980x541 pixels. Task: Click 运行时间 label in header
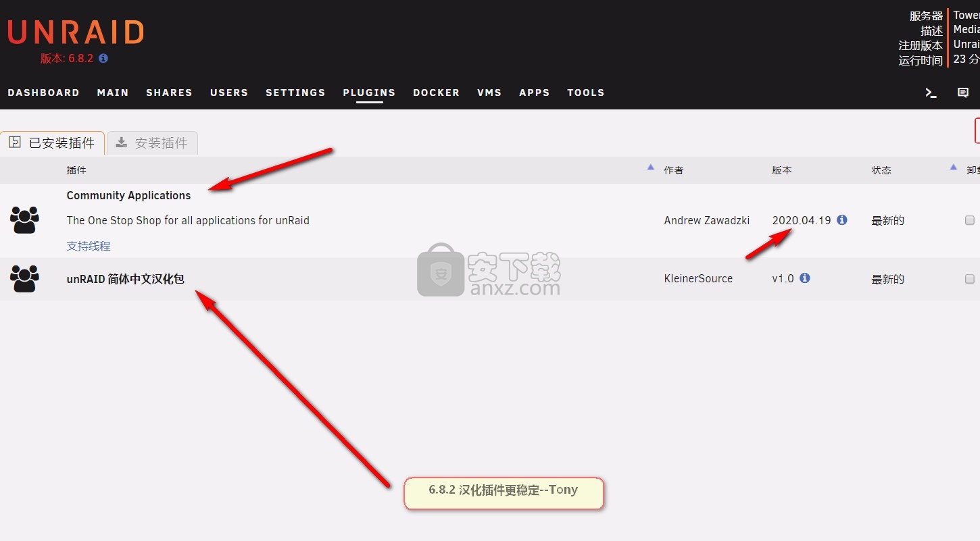point(921,61)
